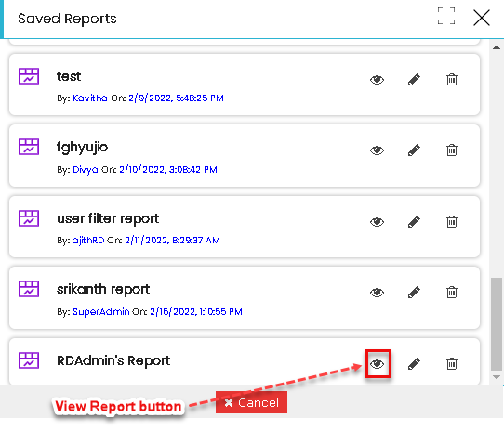Click the scrollbar up arrow
The width and height of the screenshot is (504, 431).
pyautogui.click(x=497, y=47)
